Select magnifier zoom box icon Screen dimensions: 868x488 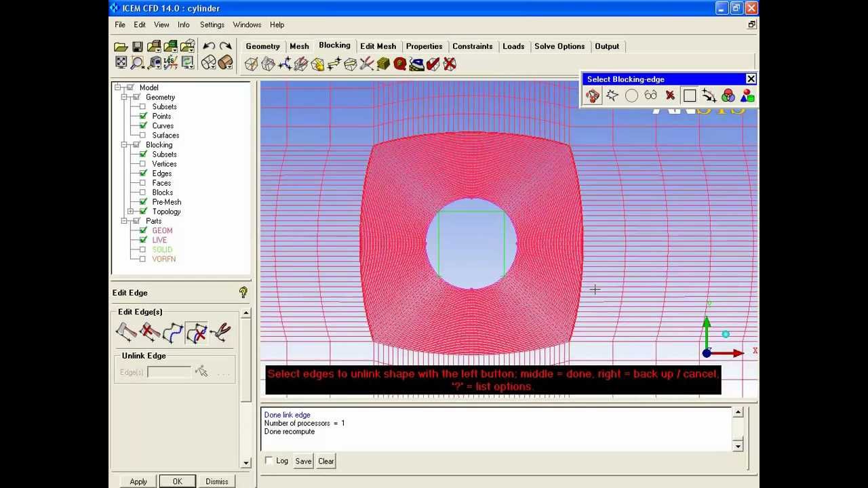pos(138,63)
